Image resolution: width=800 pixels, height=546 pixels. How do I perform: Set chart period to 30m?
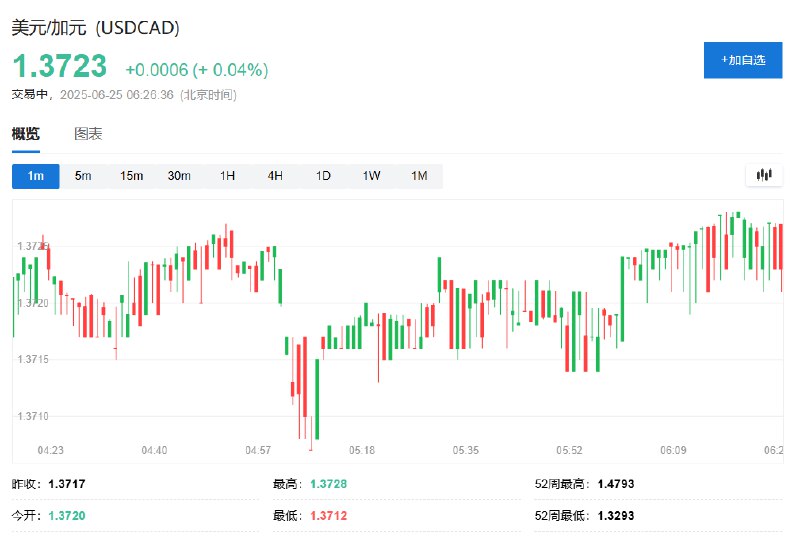point(179,176)
